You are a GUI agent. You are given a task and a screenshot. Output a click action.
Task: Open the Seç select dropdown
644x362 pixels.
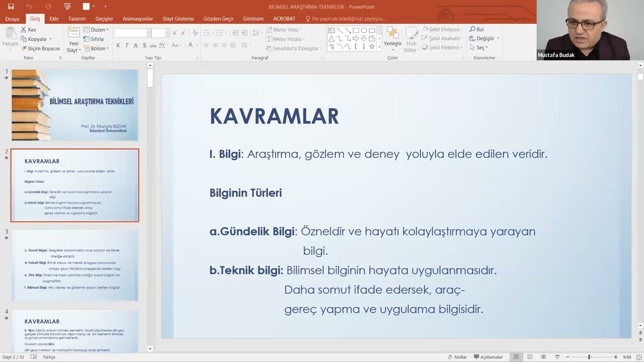pyautogui.click(x=478, y=47)
